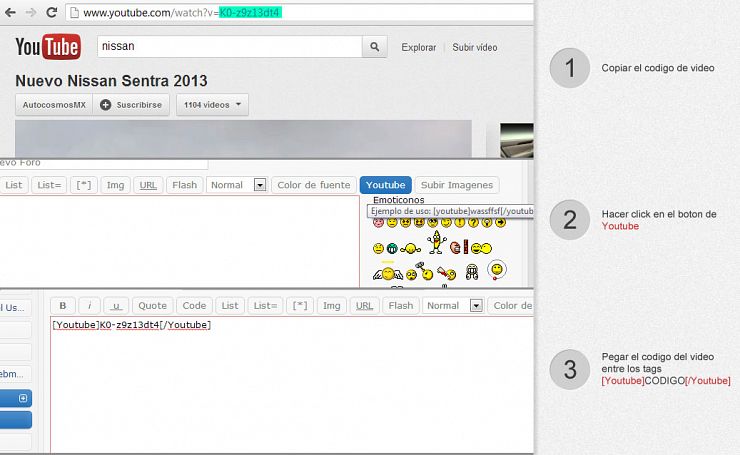This screenshot has width=740, height=455.
Task: Insert the angel wings emoticon
Action: (x=388, y=273)
